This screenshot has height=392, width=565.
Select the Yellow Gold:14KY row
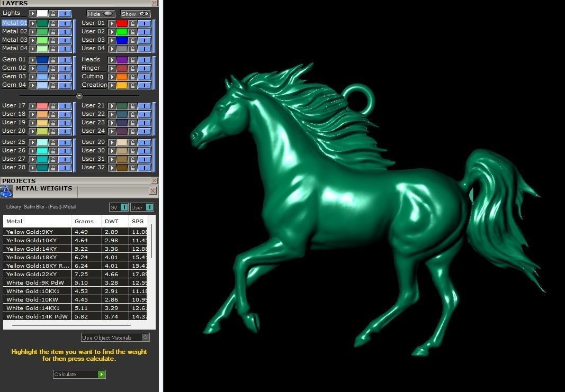pos(75,249)
